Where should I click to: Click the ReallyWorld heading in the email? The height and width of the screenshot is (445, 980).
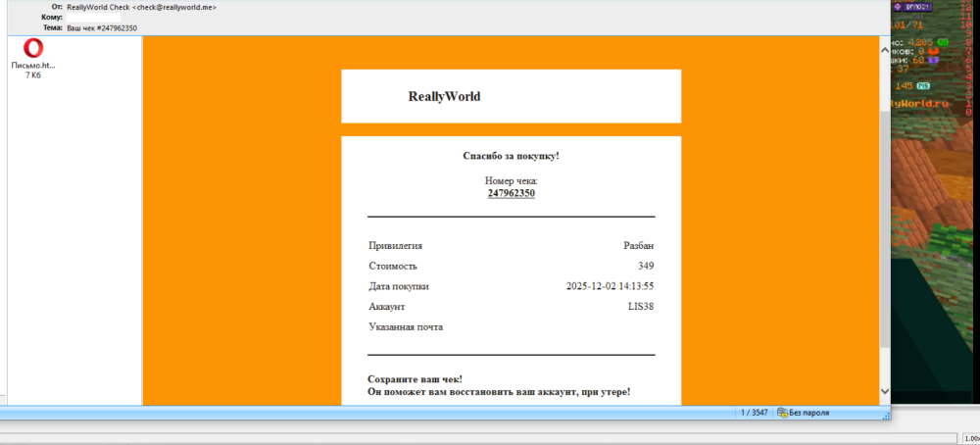coord(444,96)
